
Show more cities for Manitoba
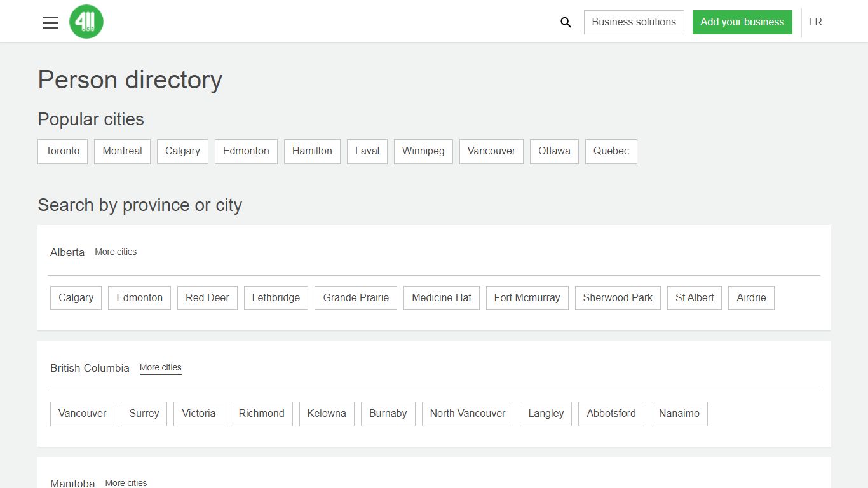point(126,483)
